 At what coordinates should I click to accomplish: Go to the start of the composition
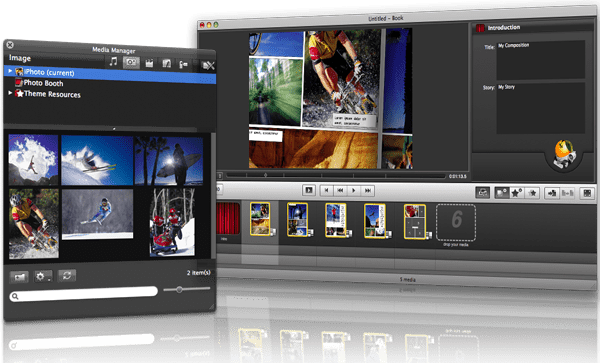(x=326, y=190)
